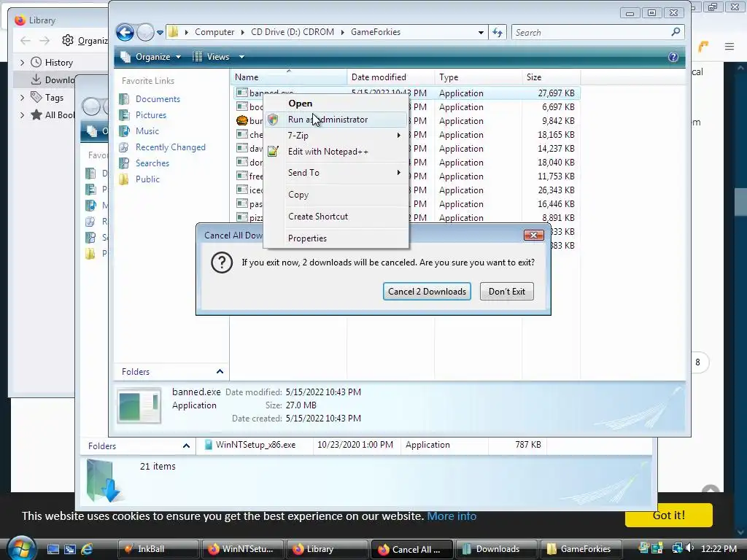
Task: Sort by the Size column header
Action: click(x=551, y=77)
